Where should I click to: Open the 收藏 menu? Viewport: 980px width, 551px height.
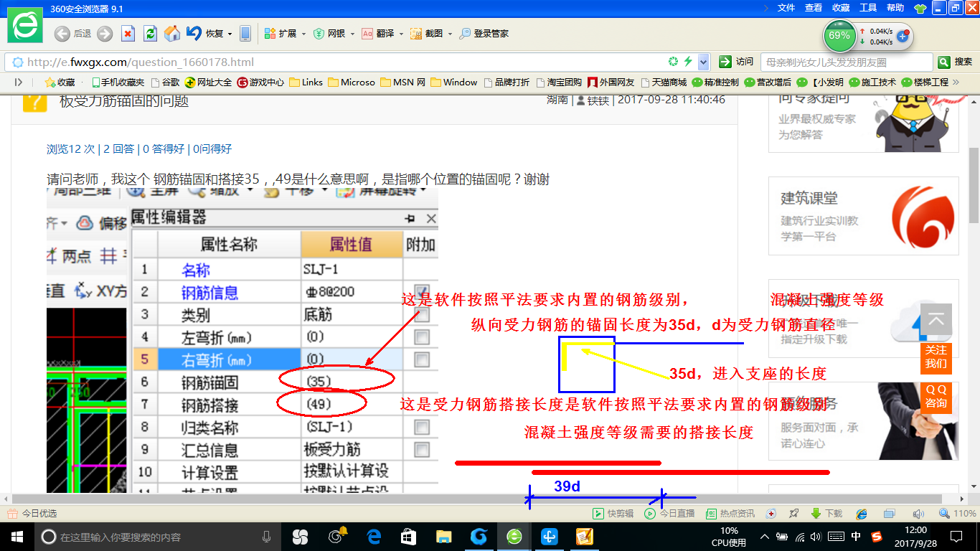(x=841, y=7)
